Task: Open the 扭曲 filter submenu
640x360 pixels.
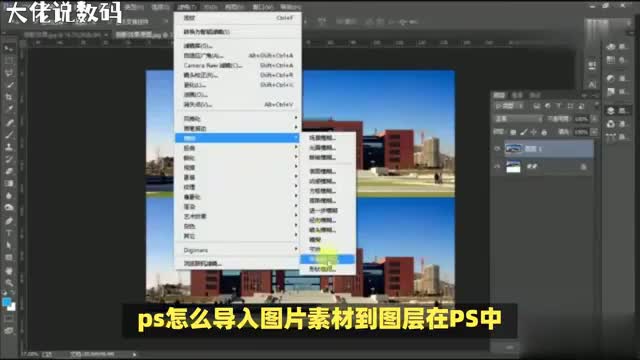Action: (x=237, y=148)
